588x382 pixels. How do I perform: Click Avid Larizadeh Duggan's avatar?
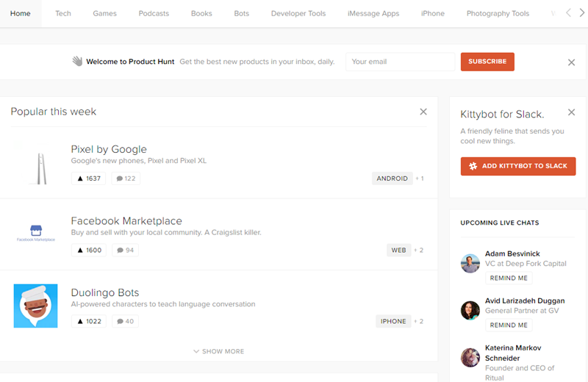[470, 311]
